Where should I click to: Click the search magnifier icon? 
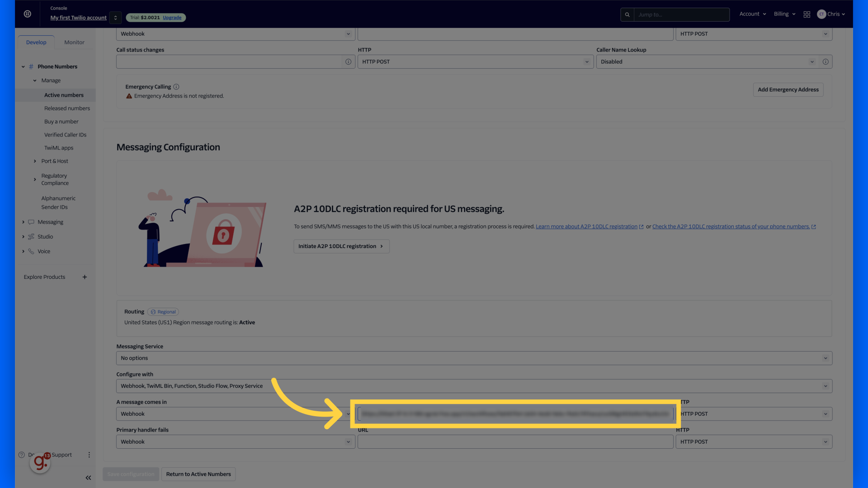627,14
